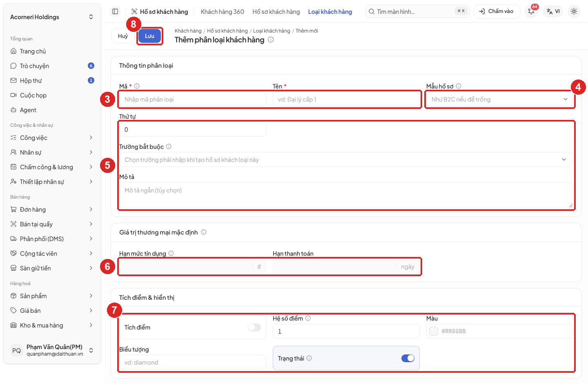Image resolution: width=588 pixels, height=385 pixels.
Task: Open the Màu color swatch picker
Action: [x=434, y=331]
